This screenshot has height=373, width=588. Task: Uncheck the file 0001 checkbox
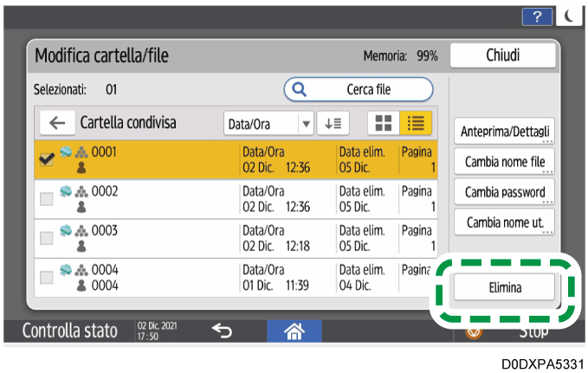pyautogui.click(x=46, y=159)
